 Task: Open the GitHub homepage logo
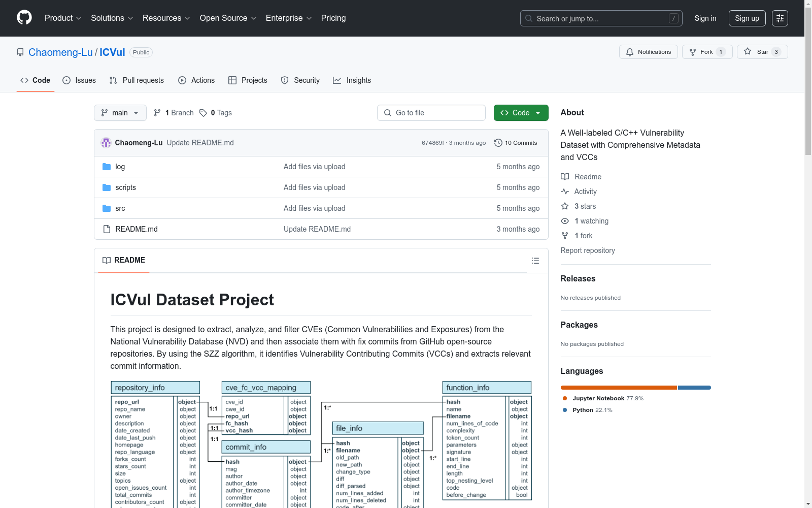pos(24,18)
